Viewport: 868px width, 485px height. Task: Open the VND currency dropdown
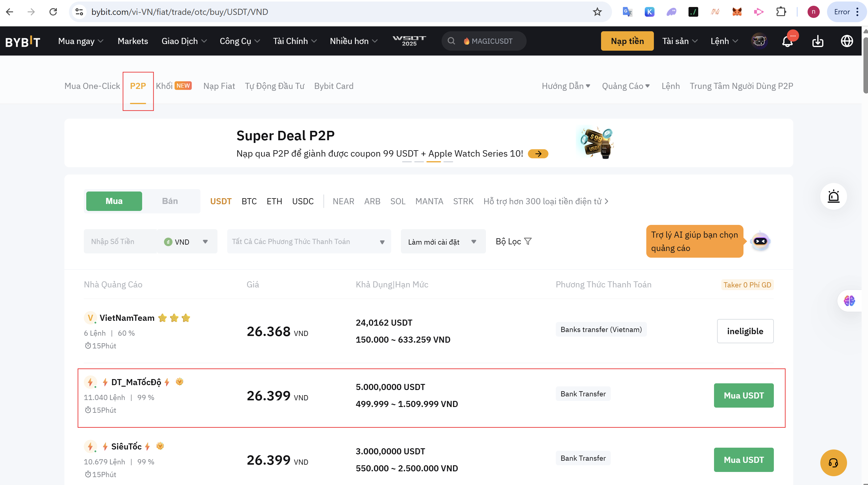coord(186,242)
